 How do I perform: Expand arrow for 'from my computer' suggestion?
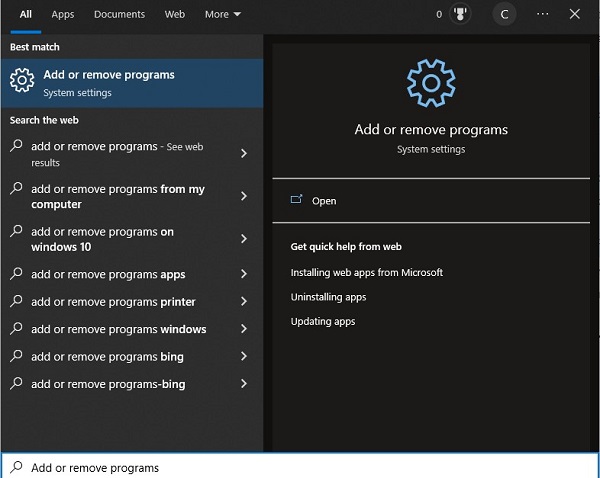coord(244,197)
